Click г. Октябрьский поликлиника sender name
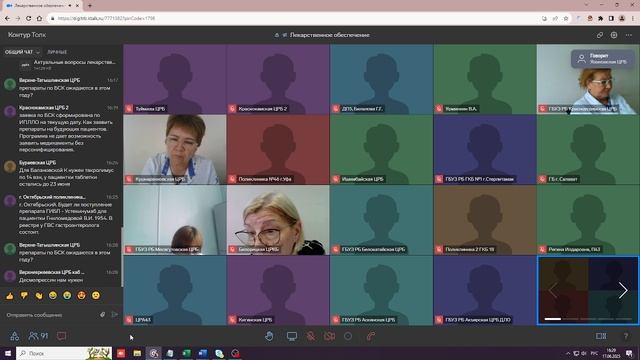The width and height of the screenshot is (640, 360). point(52,197)
